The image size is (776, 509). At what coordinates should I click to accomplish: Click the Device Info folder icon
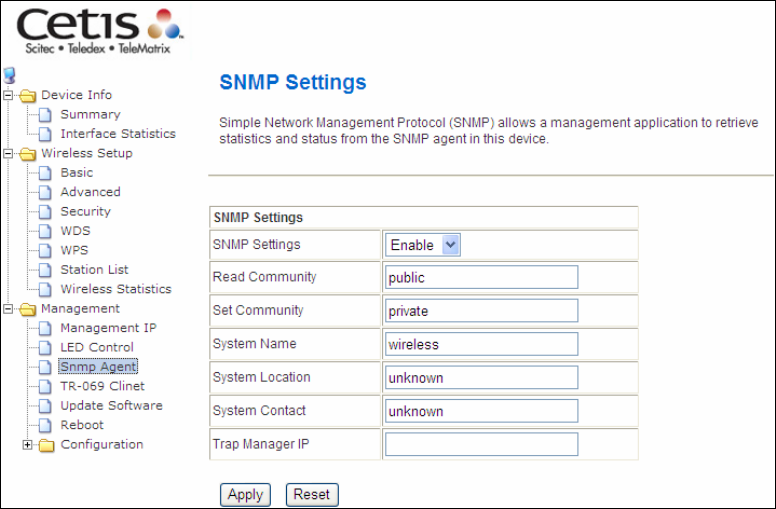(x=28, y=95)
